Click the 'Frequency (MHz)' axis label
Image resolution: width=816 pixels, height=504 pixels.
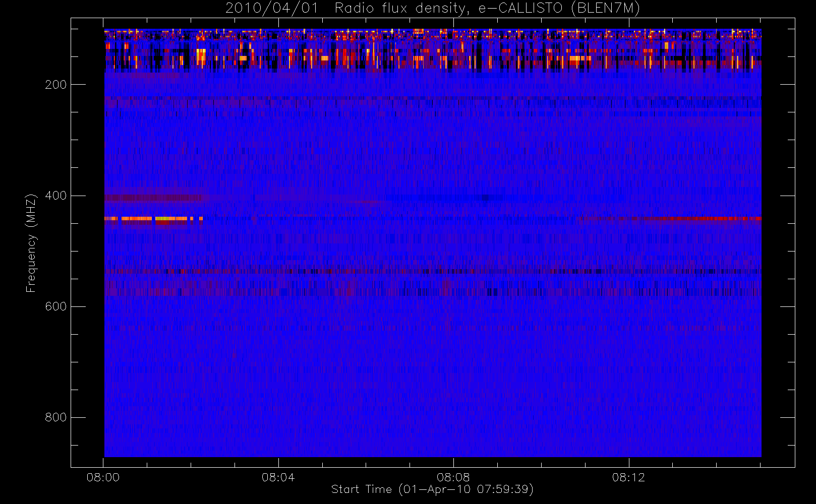click(31, 243)
